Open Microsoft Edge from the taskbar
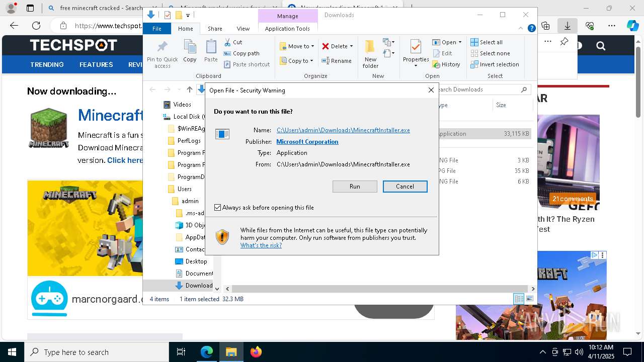Image resolution: width=644 pixels, height=362 pixels. [207, 352]
